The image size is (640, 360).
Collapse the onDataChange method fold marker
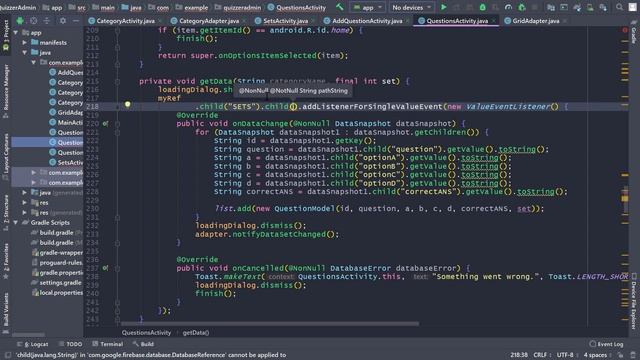tap(117, 123)
